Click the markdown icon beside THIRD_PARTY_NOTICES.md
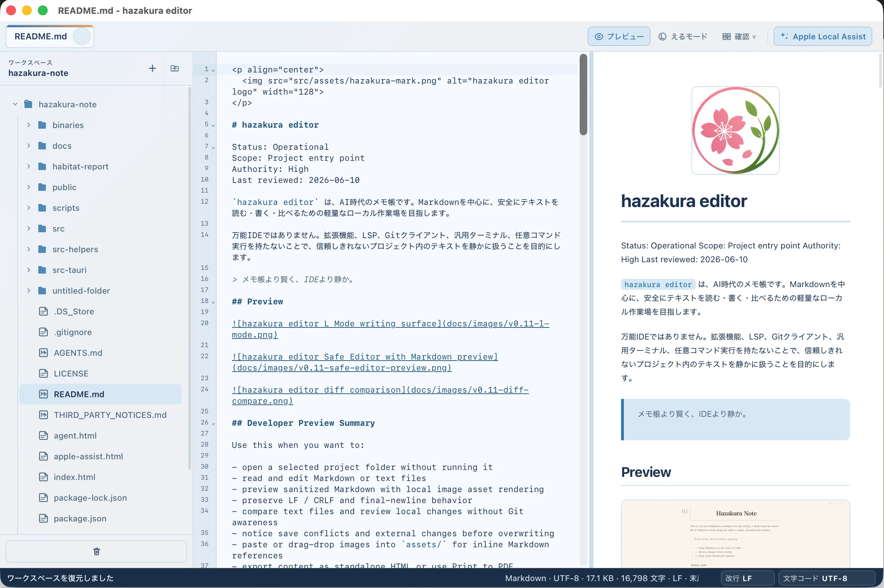 tap(43, 415)
